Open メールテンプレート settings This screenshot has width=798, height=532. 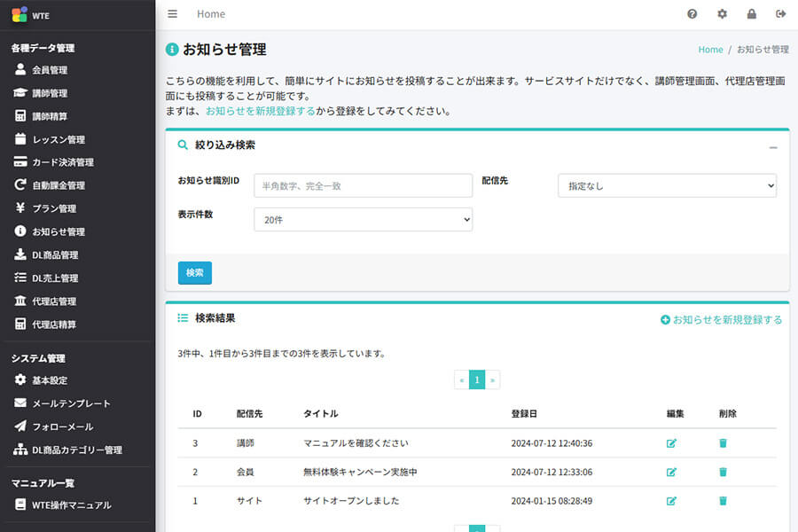pyautogui.click(x=69, y=403)
